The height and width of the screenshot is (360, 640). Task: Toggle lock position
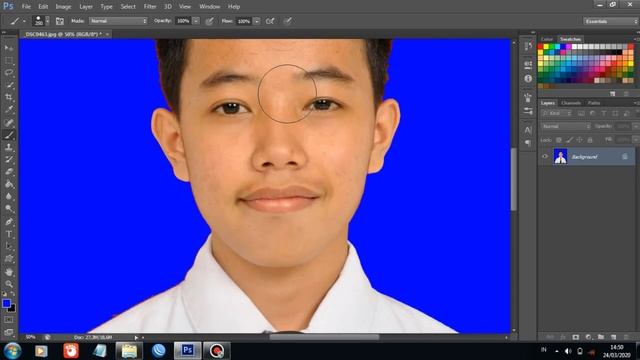click(x=580, y=140)
